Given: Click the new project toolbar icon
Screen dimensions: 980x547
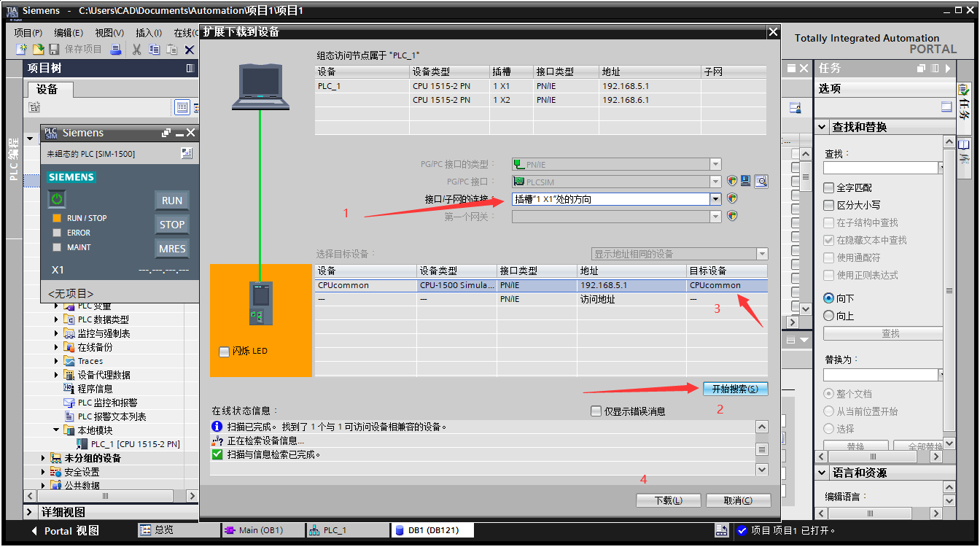Looking at the screenshot, I should pos(22,49).
